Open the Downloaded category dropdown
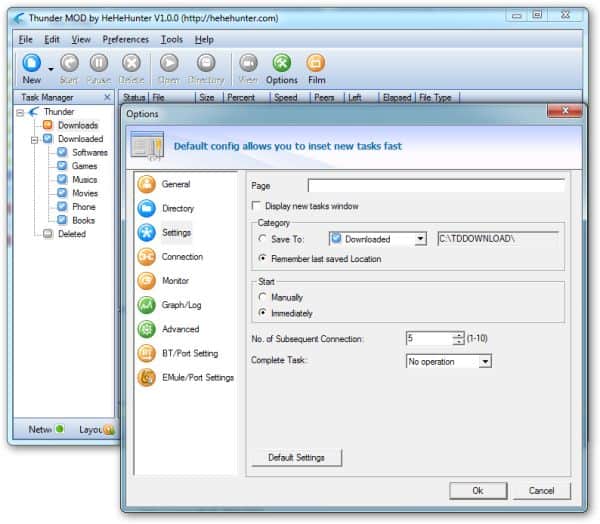Viewport: 600px width, 524px height. 420,239
